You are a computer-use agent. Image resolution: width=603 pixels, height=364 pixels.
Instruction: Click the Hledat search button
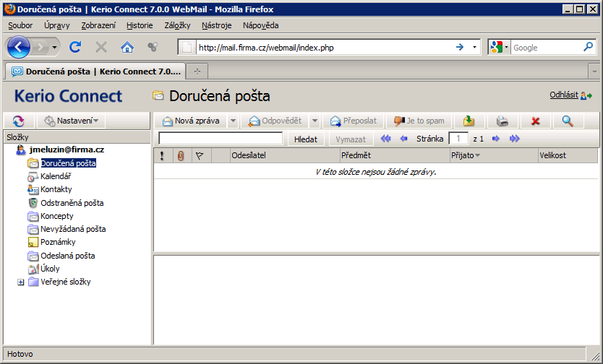click(306, 139)
